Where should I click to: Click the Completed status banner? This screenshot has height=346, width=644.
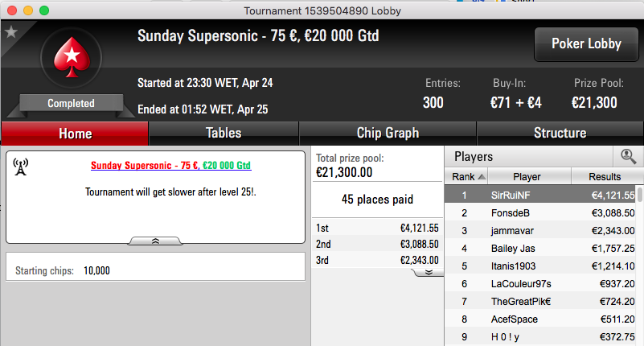tap(71, 103)
